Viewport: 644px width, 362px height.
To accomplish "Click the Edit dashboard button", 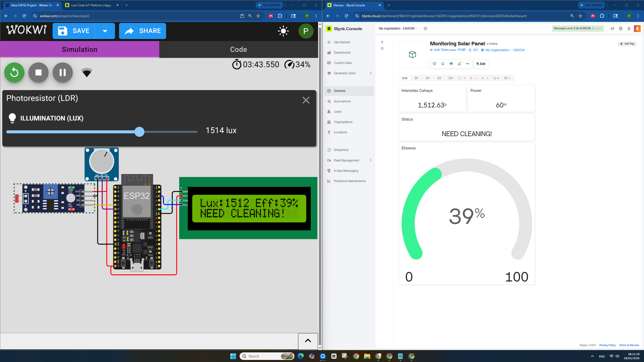I will pyautogui.click(x=481, y=64).
